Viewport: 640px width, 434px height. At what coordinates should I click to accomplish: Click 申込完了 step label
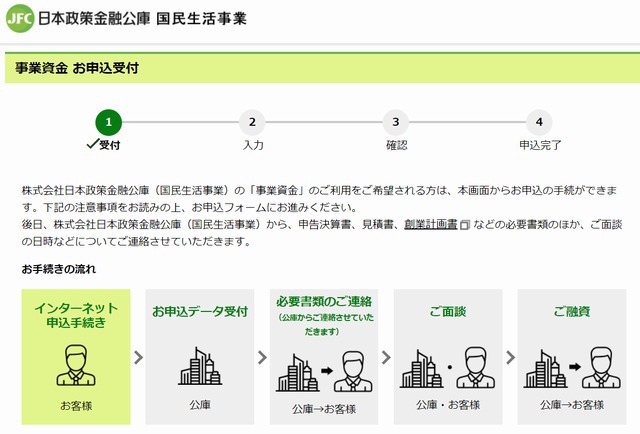coord(540,145)
